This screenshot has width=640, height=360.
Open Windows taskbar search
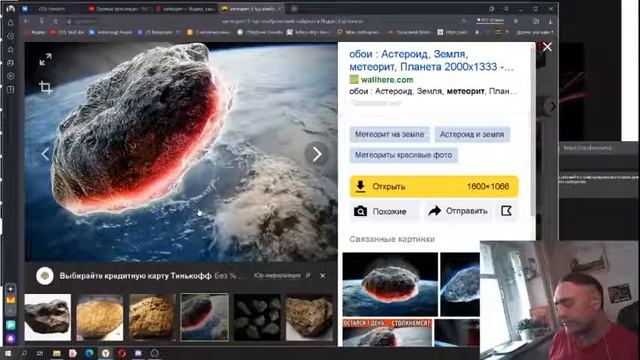[x=24, y=353]
